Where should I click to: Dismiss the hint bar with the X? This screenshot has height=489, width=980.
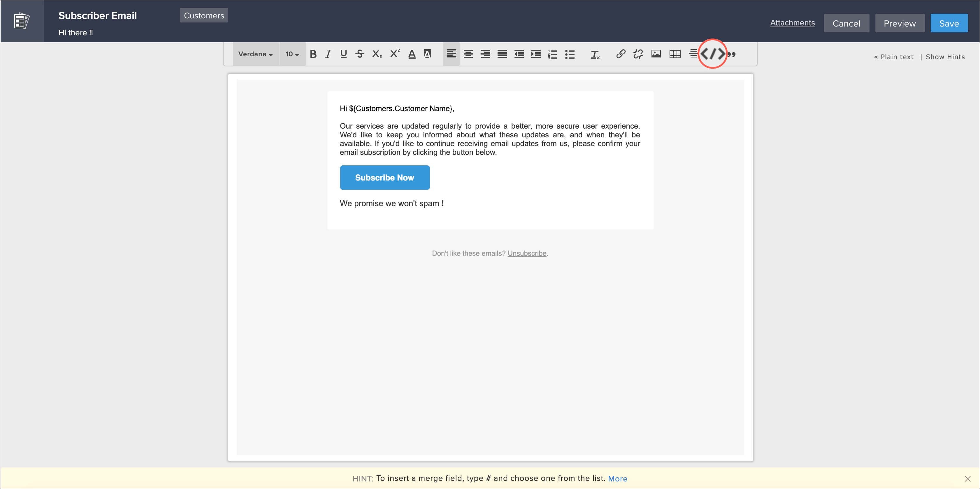coord(967,478)
